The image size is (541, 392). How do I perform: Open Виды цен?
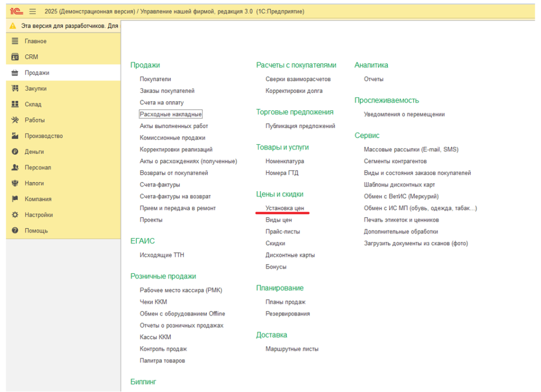click(279, 220)
